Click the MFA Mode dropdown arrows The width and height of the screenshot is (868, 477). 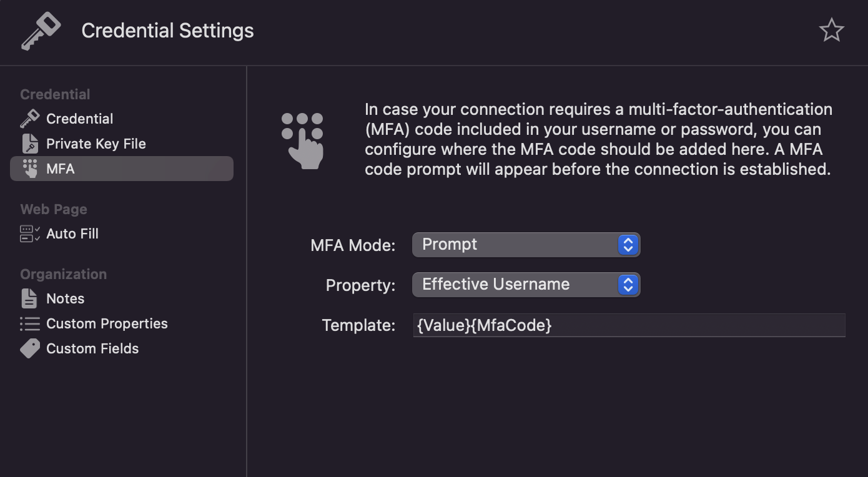[628, 245]
